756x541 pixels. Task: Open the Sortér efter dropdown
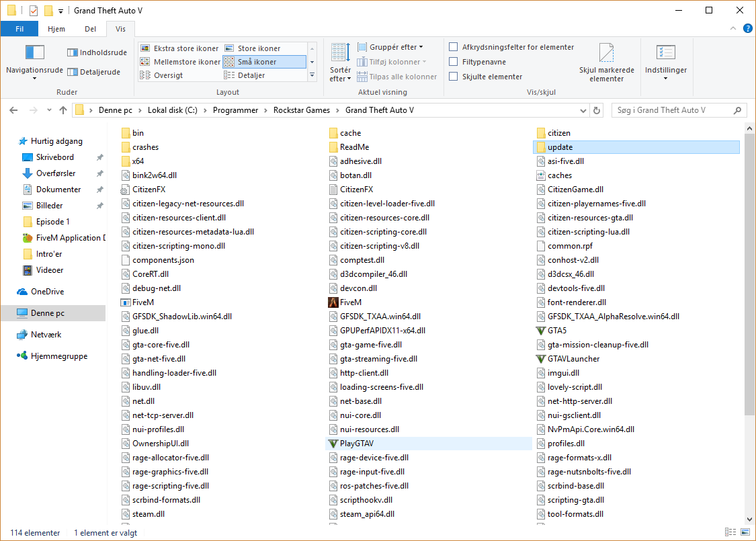point(341,63)
